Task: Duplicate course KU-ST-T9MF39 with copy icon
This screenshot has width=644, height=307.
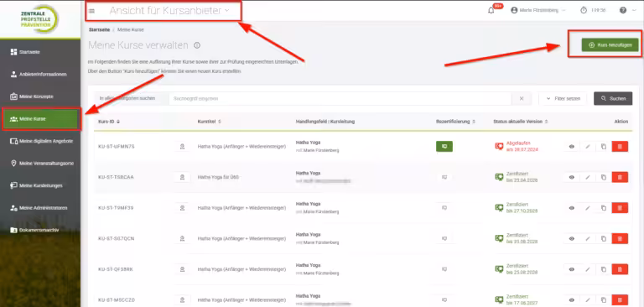Action: (604, 208)
